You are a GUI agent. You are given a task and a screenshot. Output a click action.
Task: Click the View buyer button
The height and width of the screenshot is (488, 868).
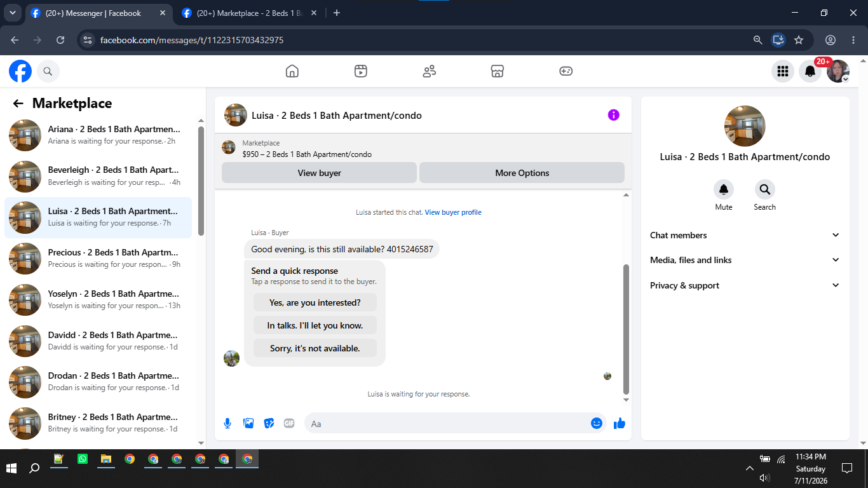click(x=319, y=173)
